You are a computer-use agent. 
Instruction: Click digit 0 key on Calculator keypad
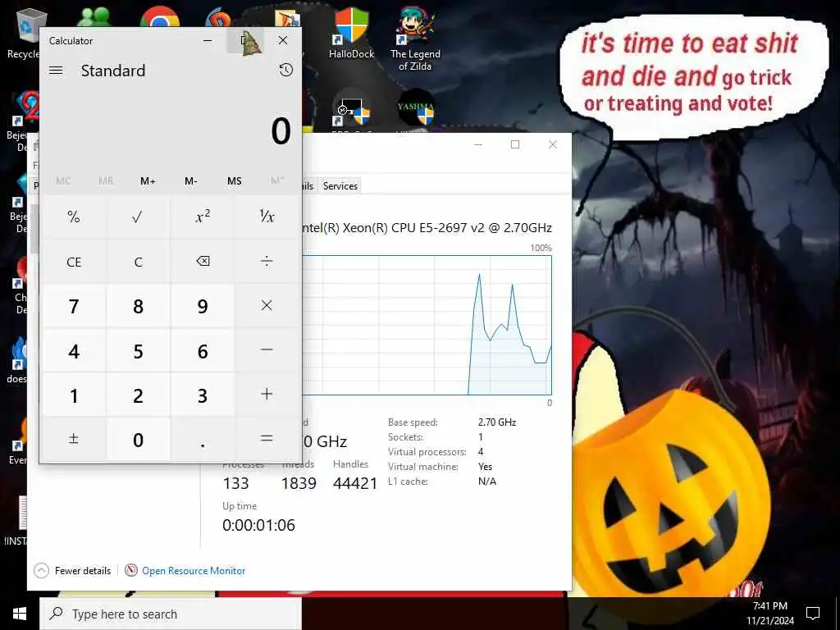pos(138,440)
